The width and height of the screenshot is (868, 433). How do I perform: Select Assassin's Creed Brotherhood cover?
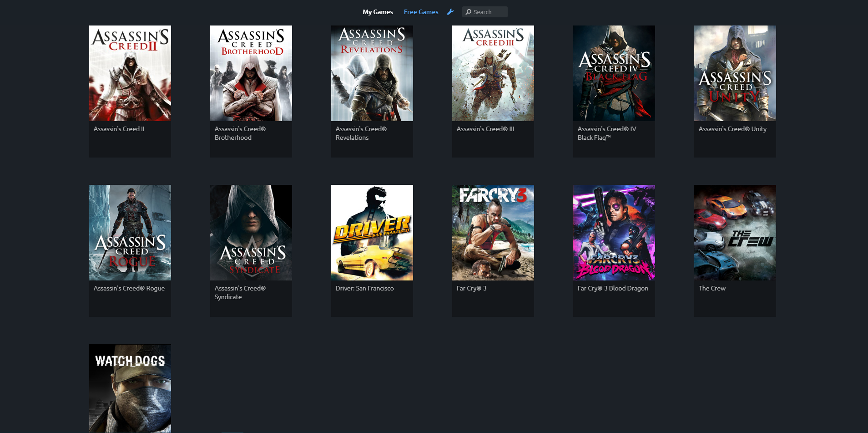tap(251, 73)
